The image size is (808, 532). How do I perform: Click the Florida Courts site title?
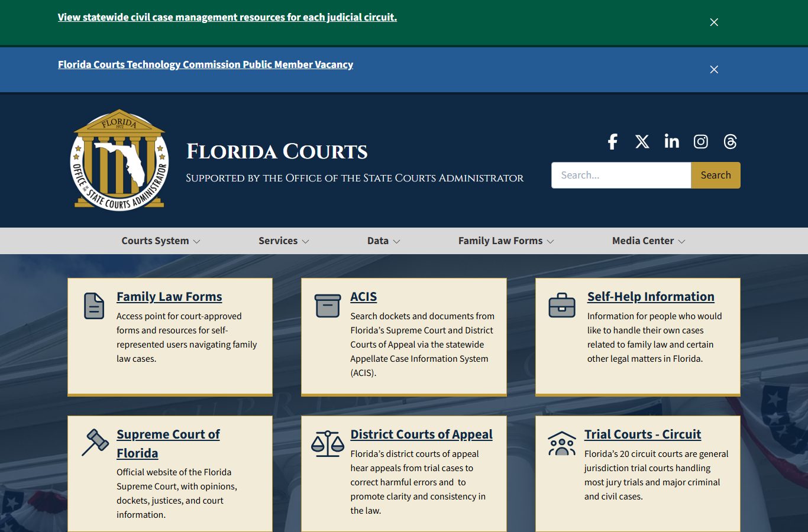coord(277,151)
